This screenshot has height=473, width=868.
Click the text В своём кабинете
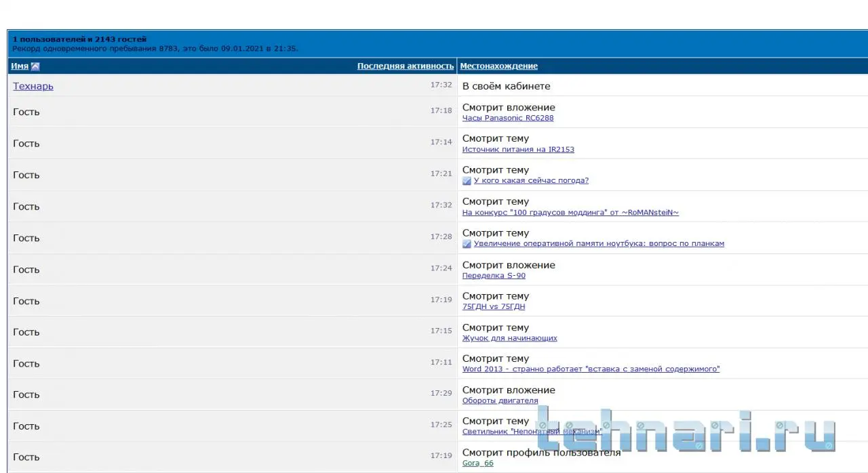(x=507, y=86)
